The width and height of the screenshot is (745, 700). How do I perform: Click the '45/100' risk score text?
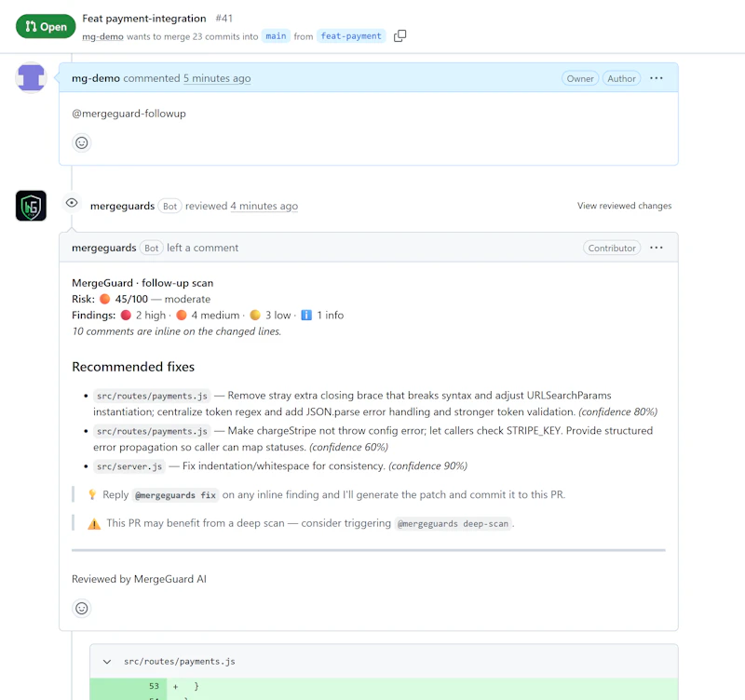pyautogui.click(x=131, y=299)
